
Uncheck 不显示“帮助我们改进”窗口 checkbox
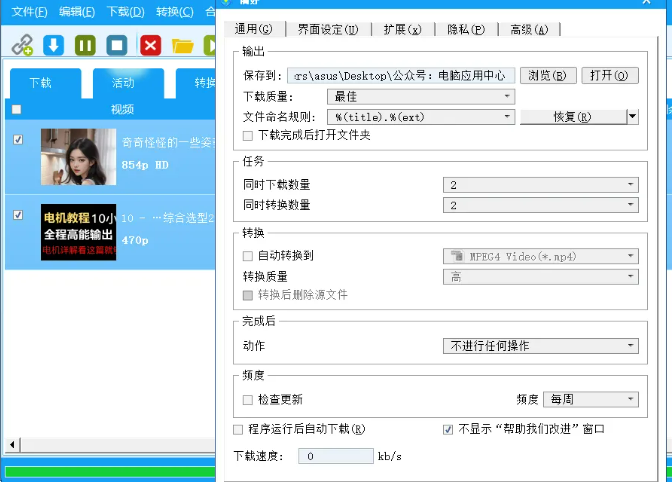coord(448,429)
